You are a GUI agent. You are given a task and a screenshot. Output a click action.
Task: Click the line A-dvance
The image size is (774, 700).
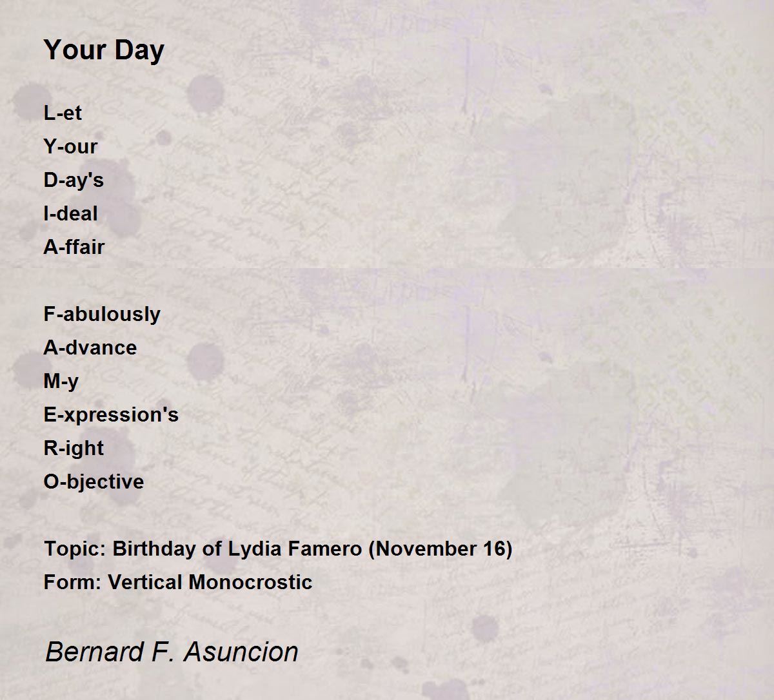point(90,347)
